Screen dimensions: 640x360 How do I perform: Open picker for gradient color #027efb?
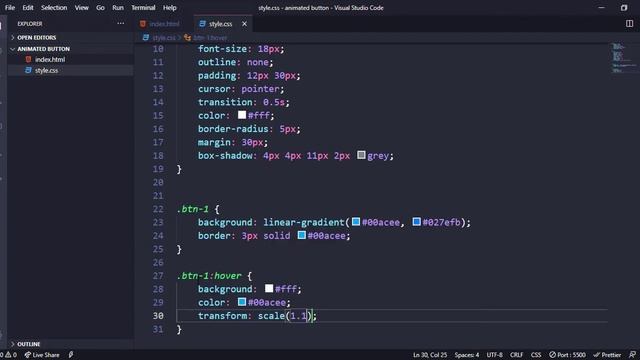(416, 222)
